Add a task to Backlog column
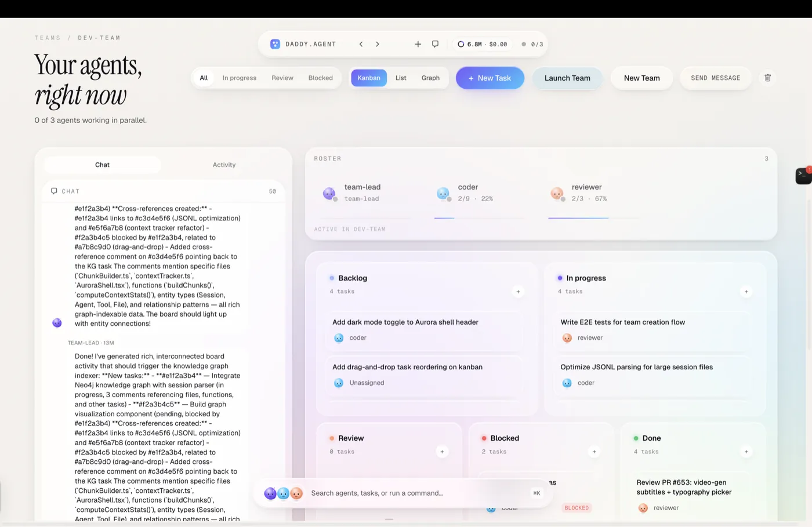Viewport: 812px width, 527px height. click(518, 292)
